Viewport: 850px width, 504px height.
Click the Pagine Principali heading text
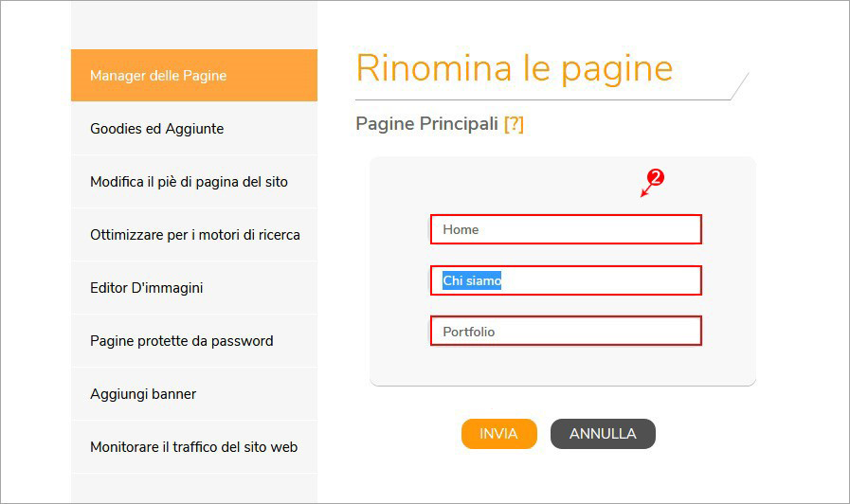(426, 124)
